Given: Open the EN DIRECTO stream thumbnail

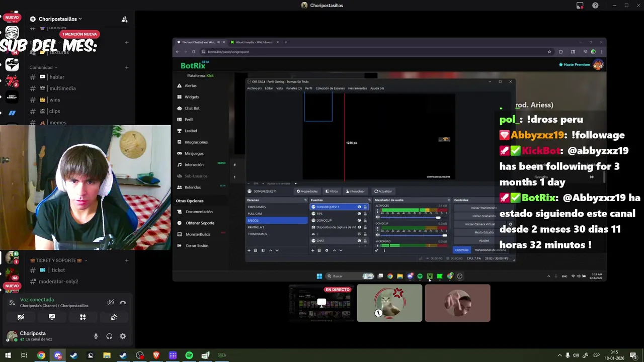Looking at the screenshot, I should 321,303.
